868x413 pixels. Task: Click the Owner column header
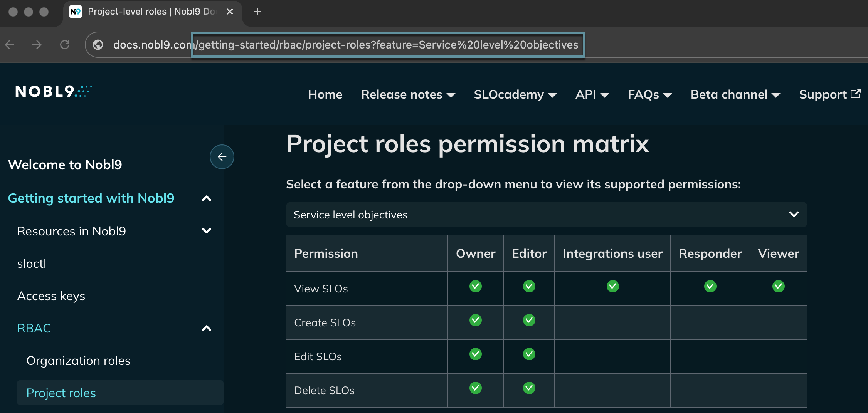coord(476,254)
